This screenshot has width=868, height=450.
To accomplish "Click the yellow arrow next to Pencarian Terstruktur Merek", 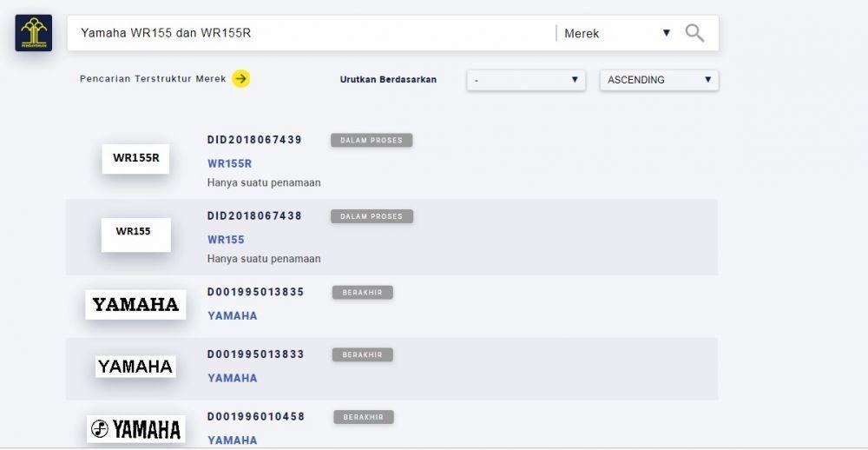I will [x=240, y=79].
